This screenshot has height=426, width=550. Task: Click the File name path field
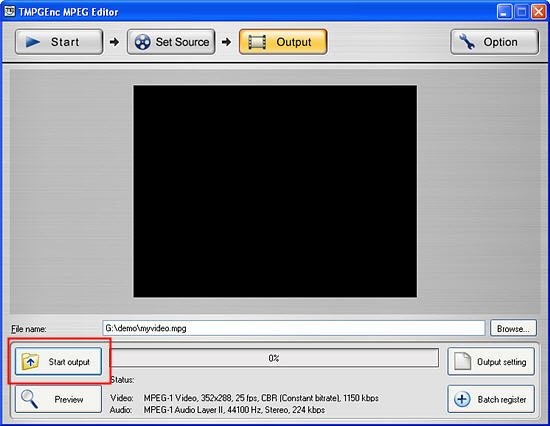[294, 328]
